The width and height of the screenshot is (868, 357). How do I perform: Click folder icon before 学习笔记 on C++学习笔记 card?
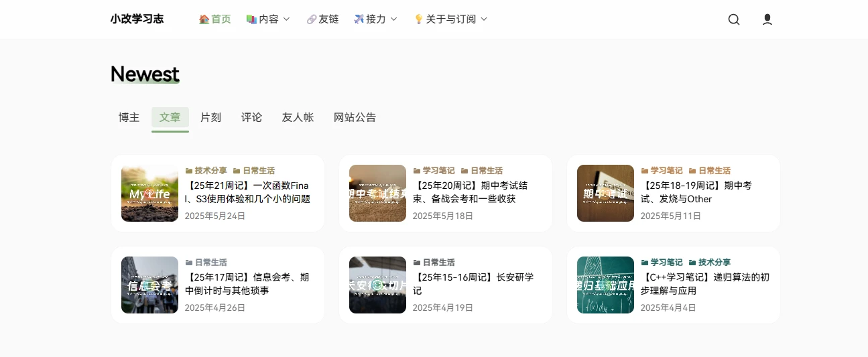point(645,263)
